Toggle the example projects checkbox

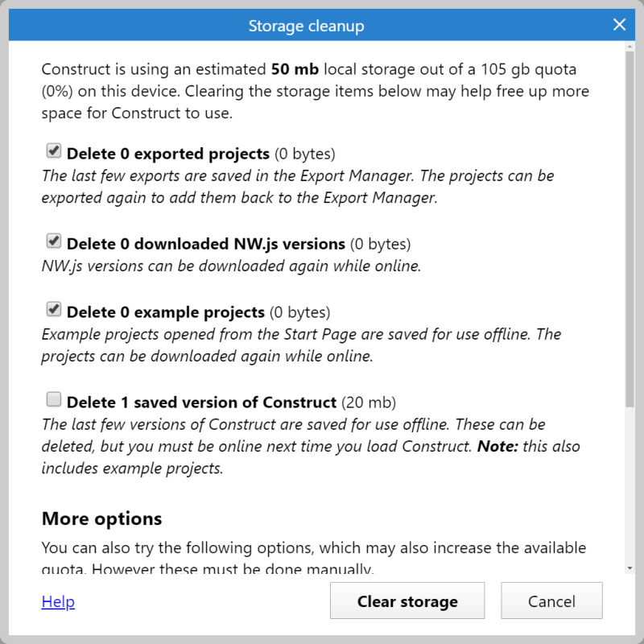coord(54,310)
